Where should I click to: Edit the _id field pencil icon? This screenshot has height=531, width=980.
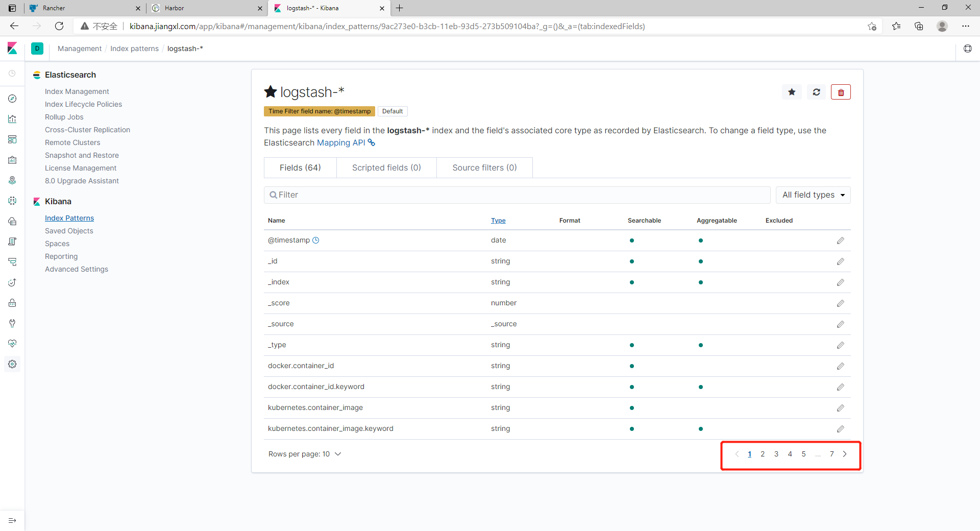(x=840, y=261)
